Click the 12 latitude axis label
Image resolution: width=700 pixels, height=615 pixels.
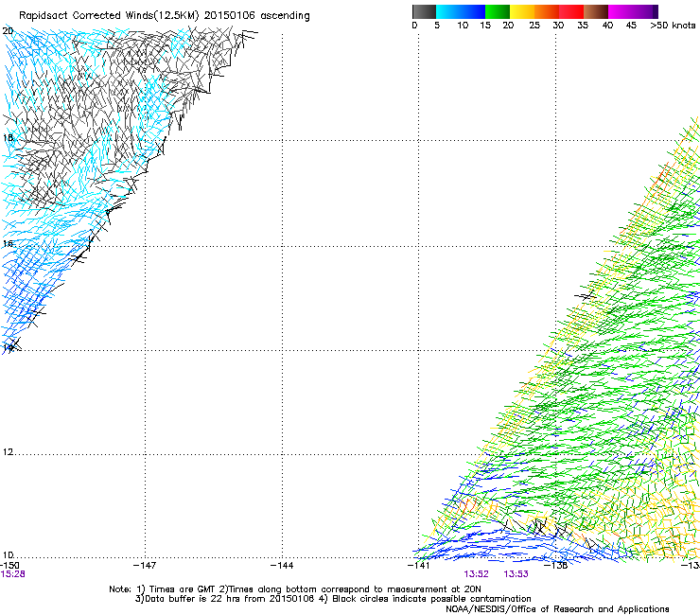pos(8,452)
